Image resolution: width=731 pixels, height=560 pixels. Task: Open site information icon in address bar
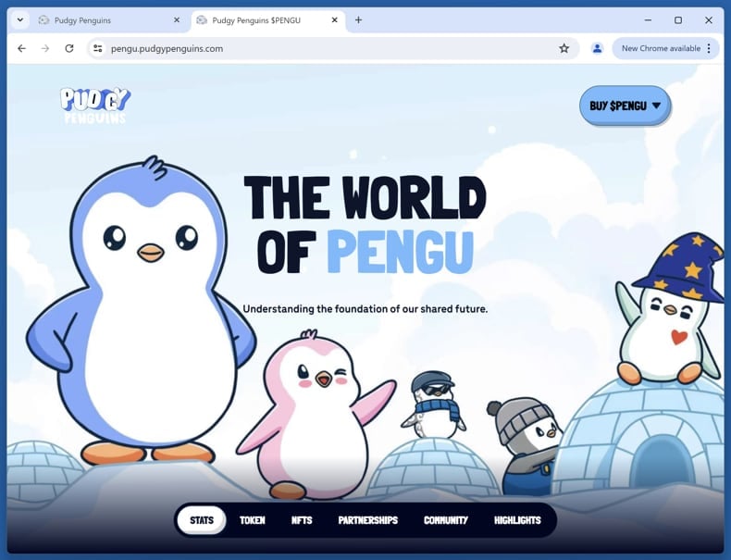(x=97, y=48)
